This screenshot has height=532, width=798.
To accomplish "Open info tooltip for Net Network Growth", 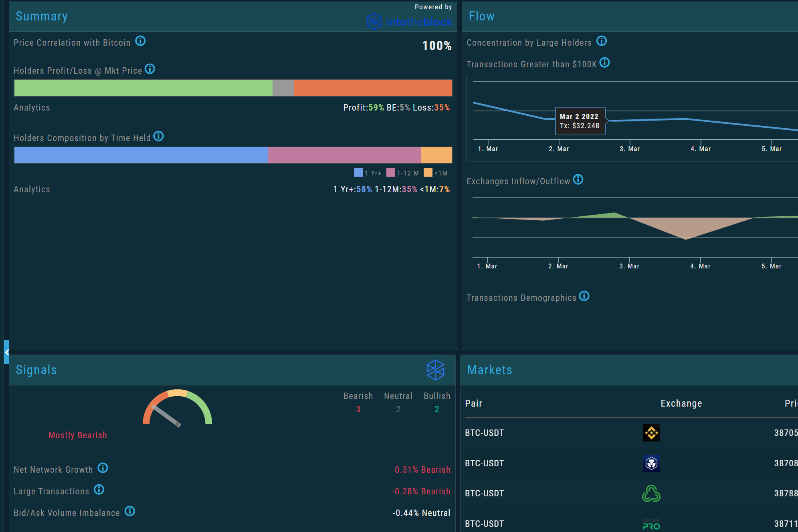I will pos(102,468).
